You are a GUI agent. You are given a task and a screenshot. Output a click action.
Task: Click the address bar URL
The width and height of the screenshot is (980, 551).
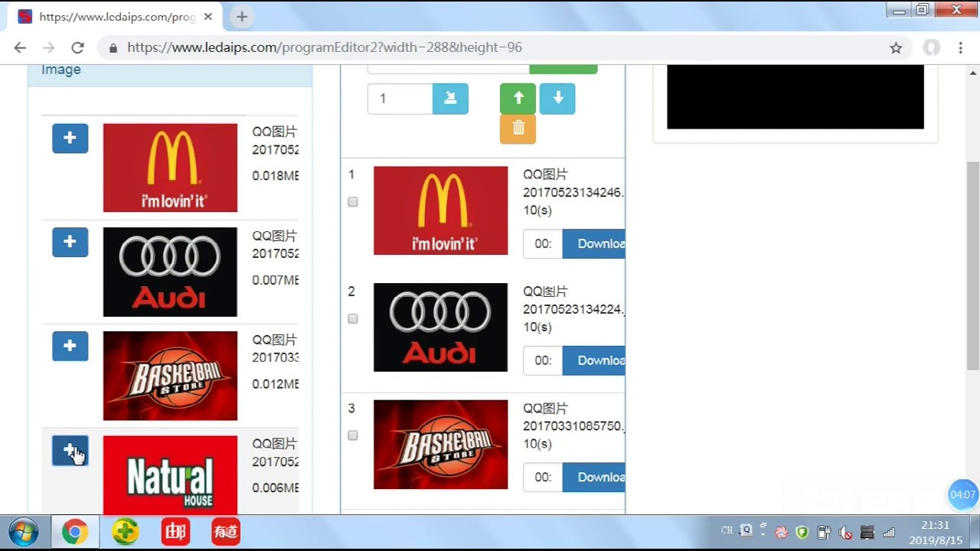pos(325,47)
